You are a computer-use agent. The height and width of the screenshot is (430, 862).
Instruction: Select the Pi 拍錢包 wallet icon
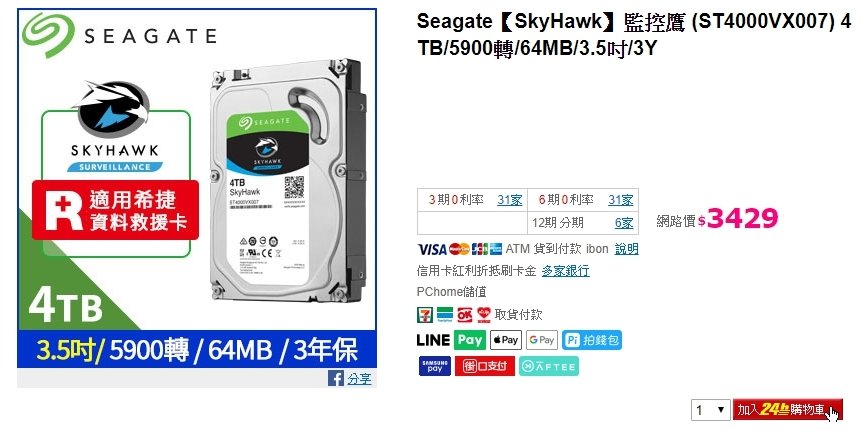point(592,340)
